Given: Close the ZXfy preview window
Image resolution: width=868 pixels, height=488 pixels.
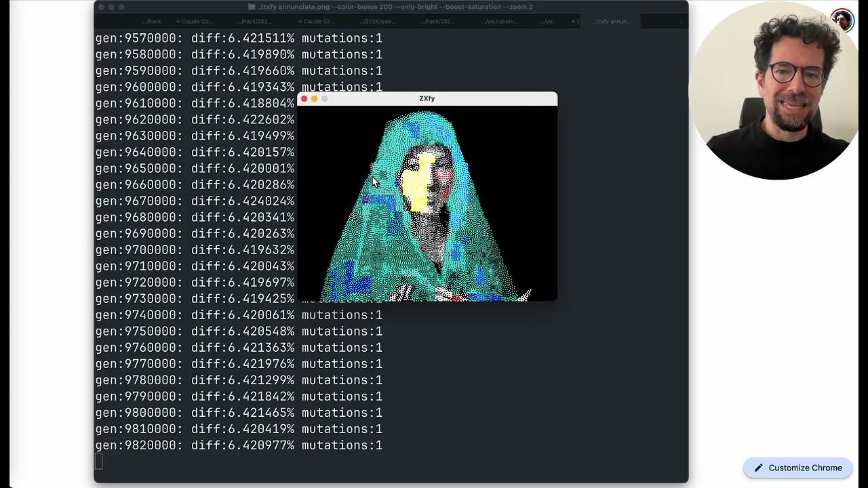Looking at the screenshot, I should pos(304,99).
